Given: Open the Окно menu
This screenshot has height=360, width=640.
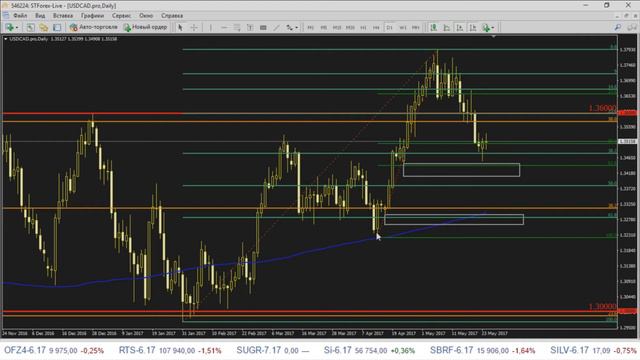Looking at the screenshot, I should tap(146, 16).
